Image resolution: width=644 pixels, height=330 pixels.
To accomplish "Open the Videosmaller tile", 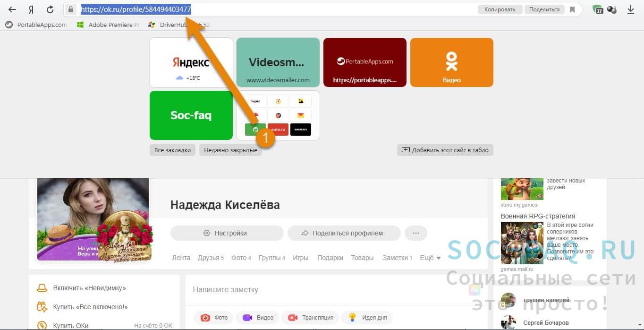I will [278, 62].
